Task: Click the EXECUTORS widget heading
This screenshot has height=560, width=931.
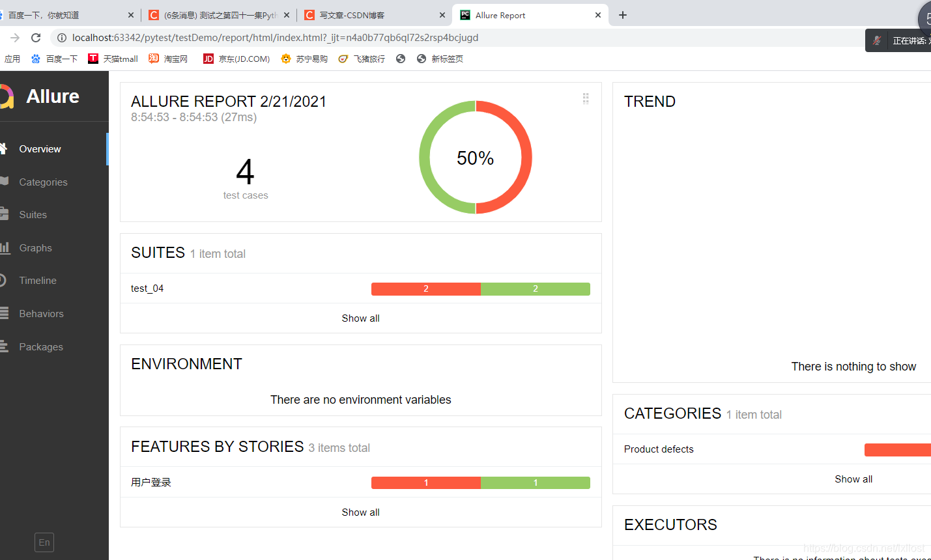Action: pos(670,525)
